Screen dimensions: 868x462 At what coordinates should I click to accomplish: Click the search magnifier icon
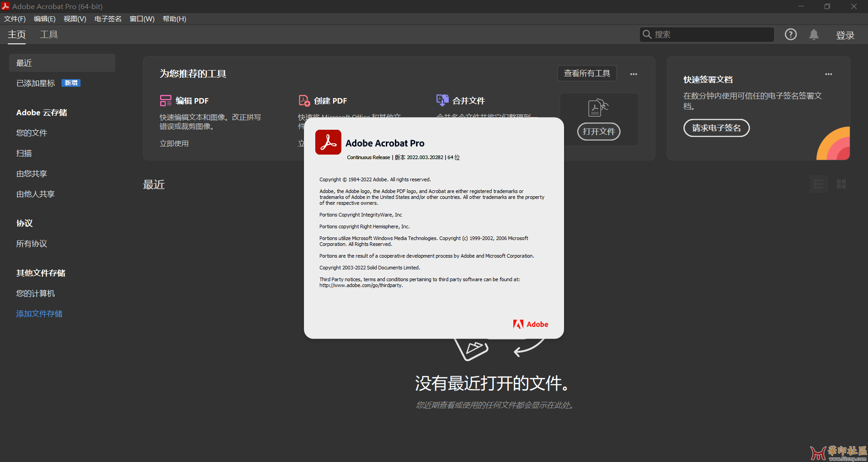pos(647,34)
